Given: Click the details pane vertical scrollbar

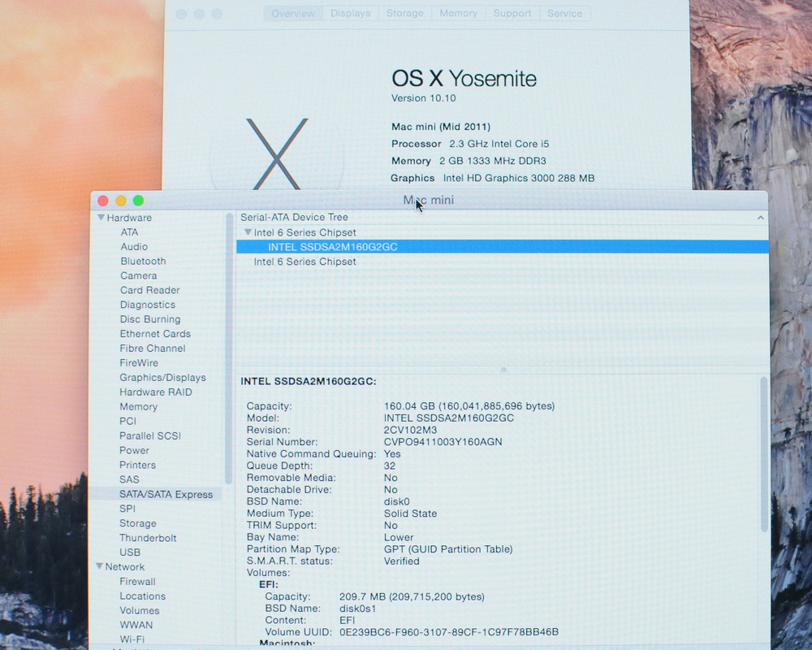Looking at the screenshot, I should pyautogui.click(x=764, y=454).
